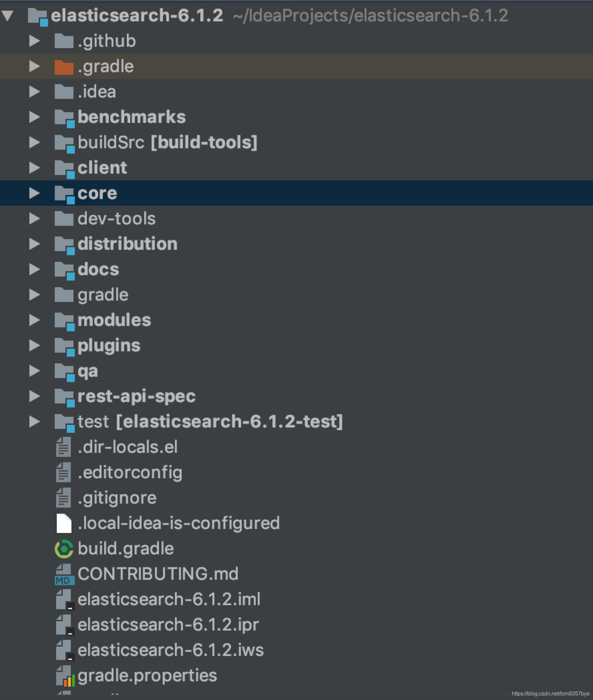Open the gradle.properties file name
This screenshot has height=700, width=593.
tap(147, 676)
